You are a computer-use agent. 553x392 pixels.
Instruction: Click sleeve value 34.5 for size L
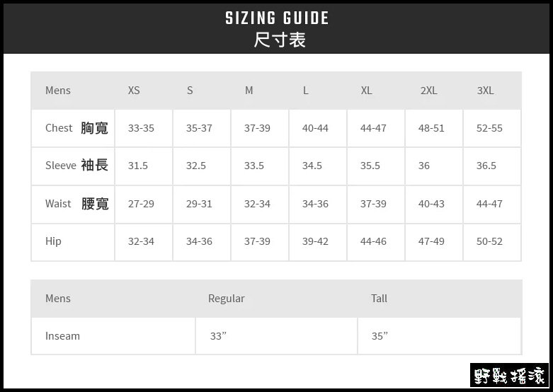click(312, 166)
